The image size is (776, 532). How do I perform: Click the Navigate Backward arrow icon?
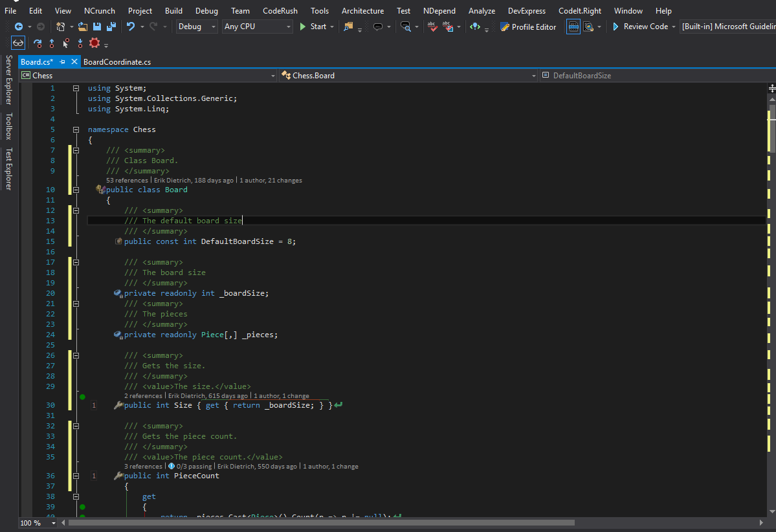tap(19, 27)
